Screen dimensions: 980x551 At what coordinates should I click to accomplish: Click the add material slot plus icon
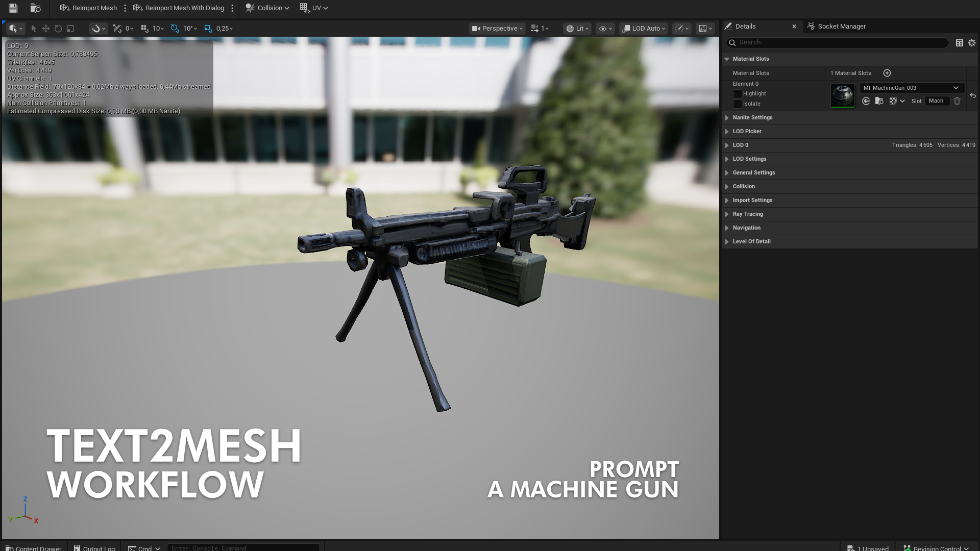(887, 73)
